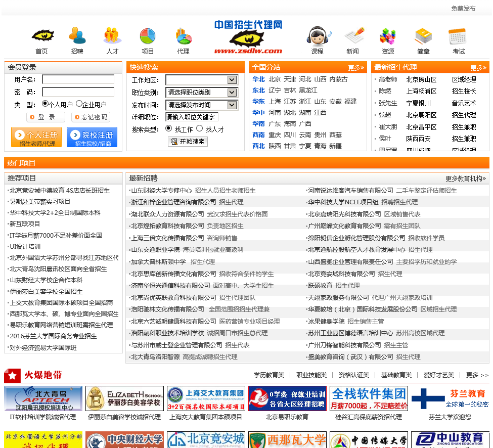This screenshot has width=493, height=448.
Task: Open the 资源 cubes icon
Action: click(x=388, y=36)
